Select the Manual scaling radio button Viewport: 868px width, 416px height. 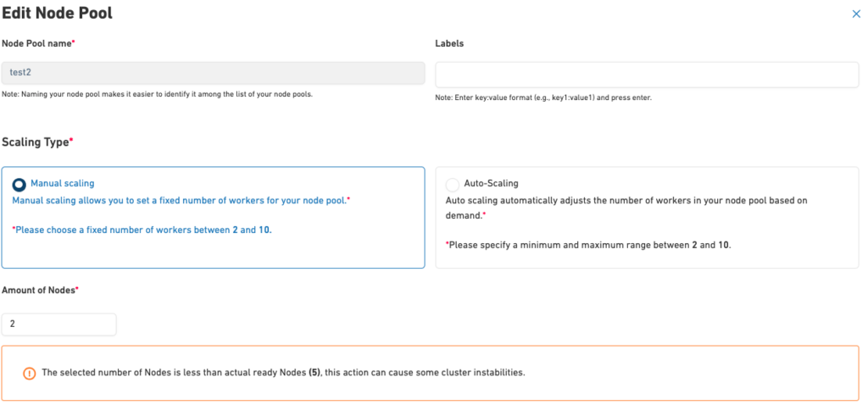19,184
